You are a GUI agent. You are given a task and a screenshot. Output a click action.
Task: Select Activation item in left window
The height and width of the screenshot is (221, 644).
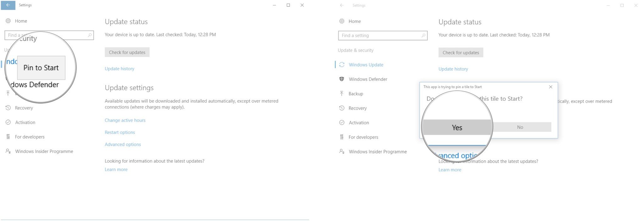coord(25,122)
